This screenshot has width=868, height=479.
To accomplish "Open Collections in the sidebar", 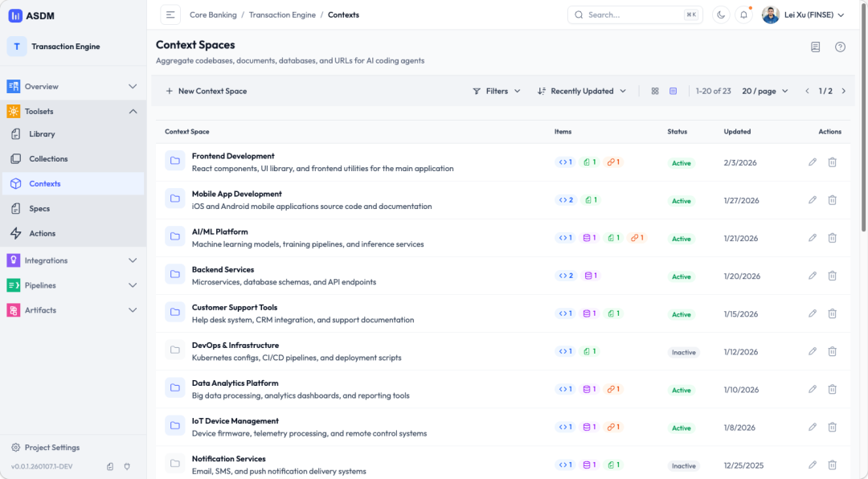I will [x=73, y=159].
